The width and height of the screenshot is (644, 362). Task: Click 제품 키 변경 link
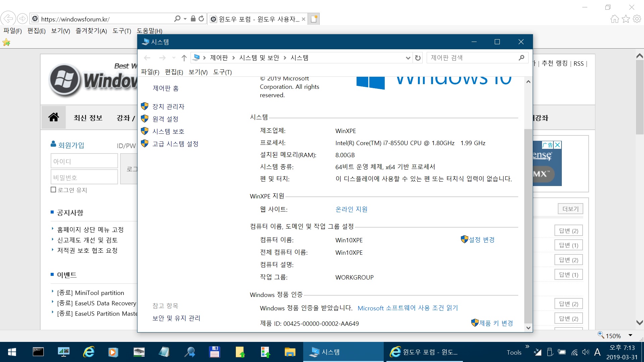point(496,323)
